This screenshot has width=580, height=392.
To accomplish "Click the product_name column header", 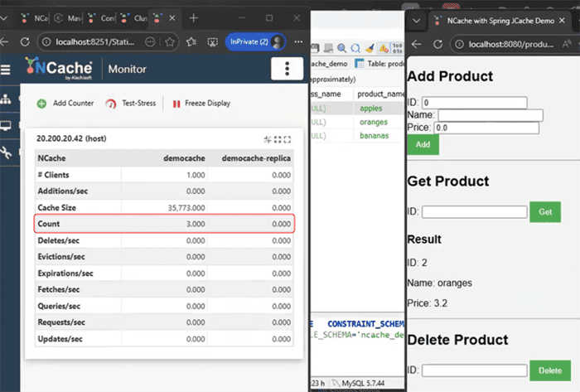I will click(x=380, y=94).
